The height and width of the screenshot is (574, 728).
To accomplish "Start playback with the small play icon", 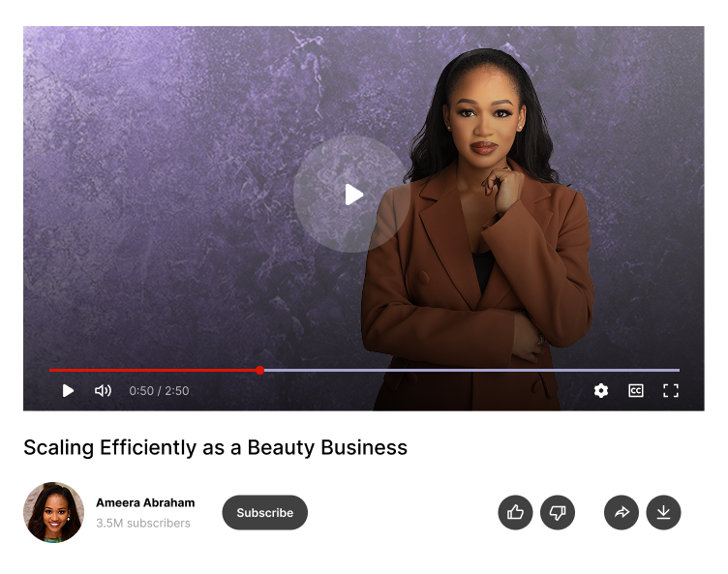I will click(68, 390).
